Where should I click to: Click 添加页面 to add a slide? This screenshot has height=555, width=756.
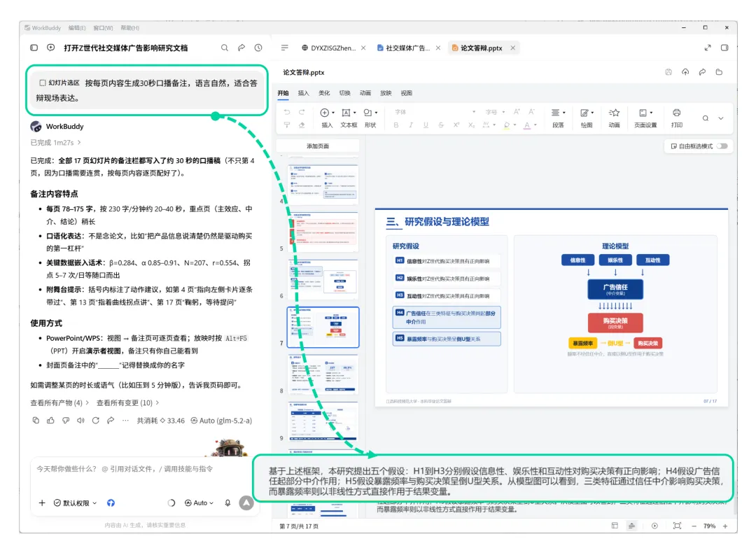coord(318,146)
